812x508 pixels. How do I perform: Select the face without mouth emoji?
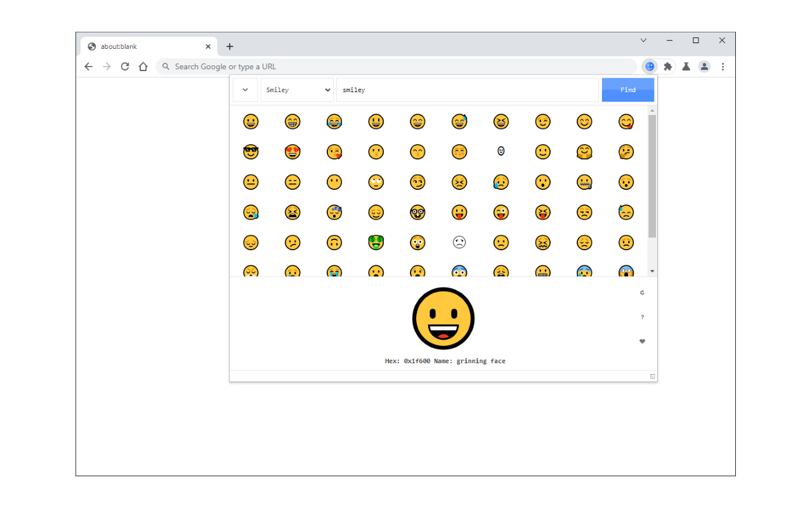tap(334, 182)
